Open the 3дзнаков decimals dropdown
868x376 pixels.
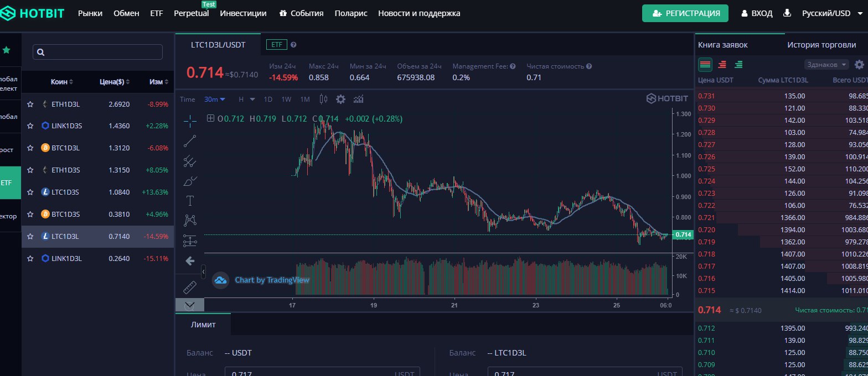point(826,65)
